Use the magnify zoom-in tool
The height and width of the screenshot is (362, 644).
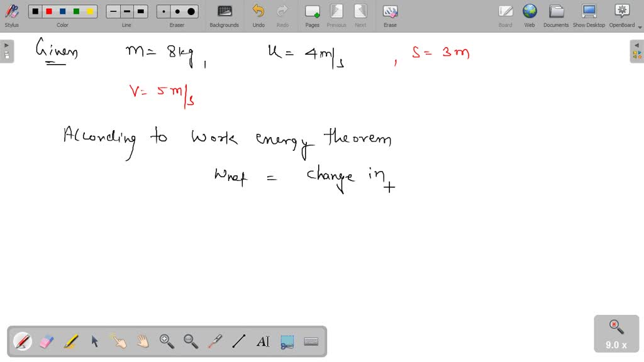pyautogui.click(x=167, y=341)
